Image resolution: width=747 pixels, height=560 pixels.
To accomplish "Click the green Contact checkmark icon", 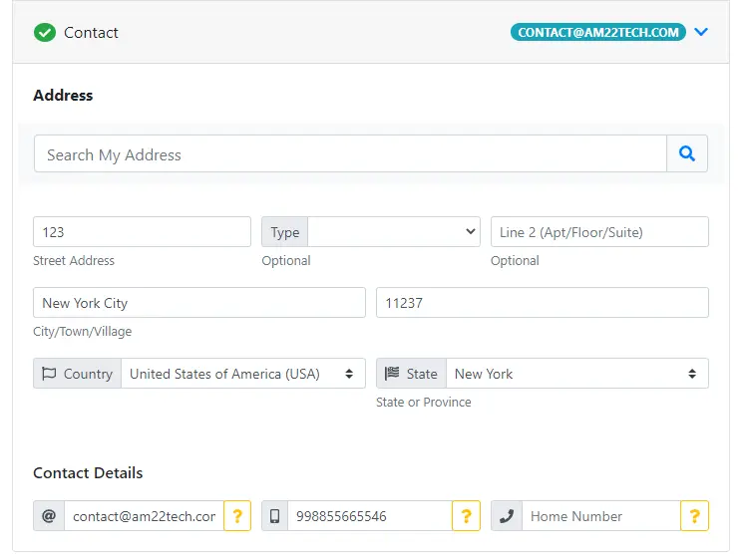I will [x=45, y=32].
